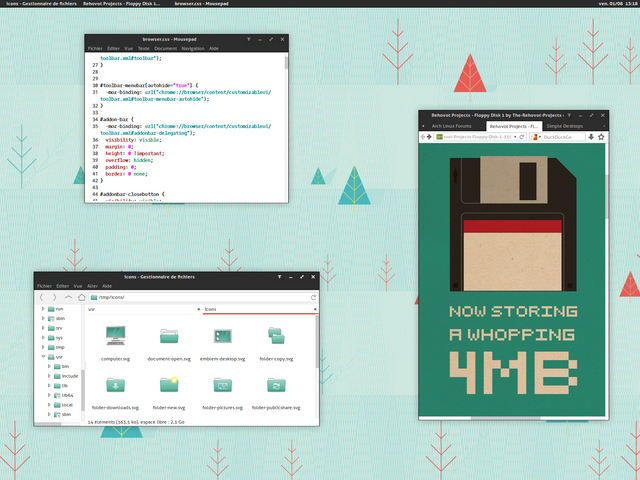Select the document-open.svg file icon
Image resolution: width=640 pixels, height=480 pixels.
(169, 336)
